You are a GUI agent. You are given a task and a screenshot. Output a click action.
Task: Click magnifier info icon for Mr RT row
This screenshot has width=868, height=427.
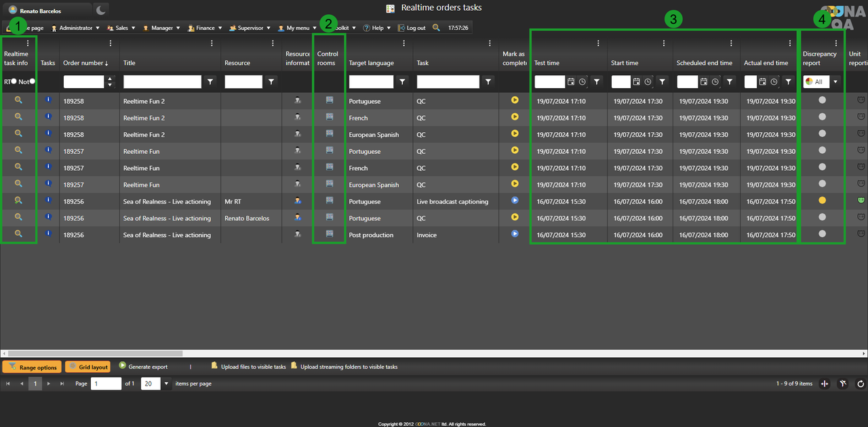pos(19,201)
